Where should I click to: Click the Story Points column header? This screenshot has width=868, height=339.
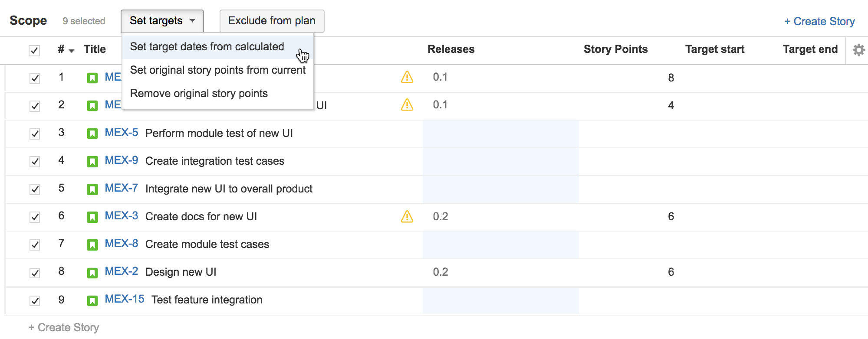pyautogui.click(x=615, y=49)
